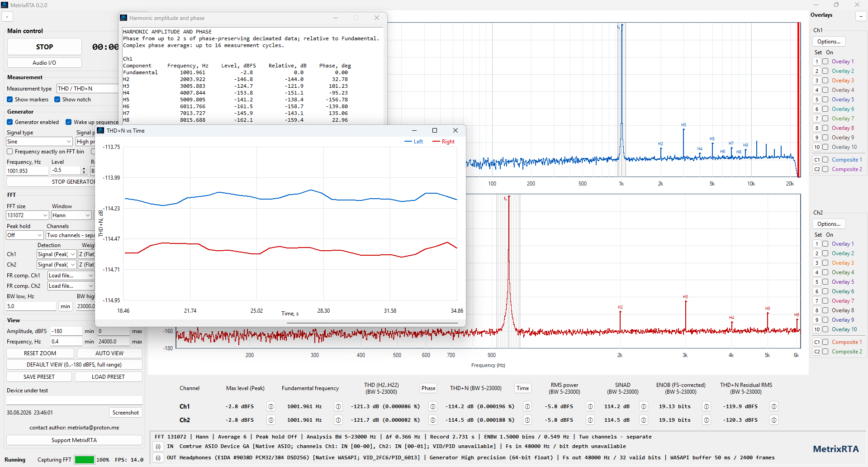868x467 pixels.
Task: Click STOP GENERATOR button
Action: [51, 182]
